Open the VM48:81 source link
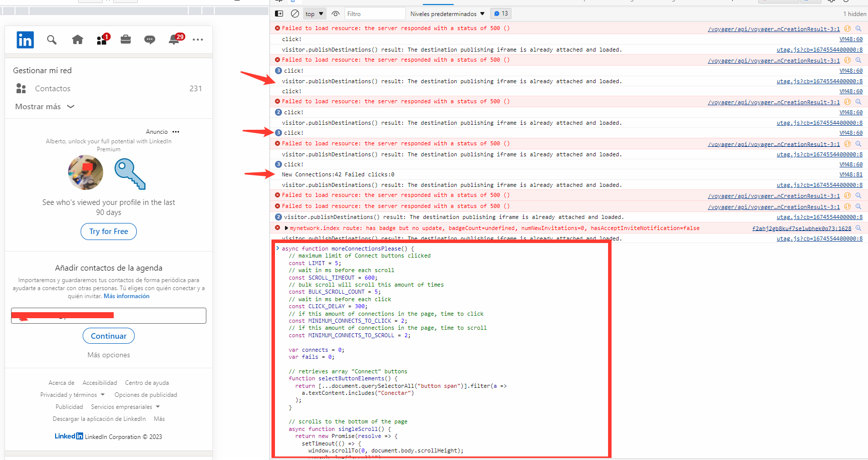868x460 pixels. 851,175
